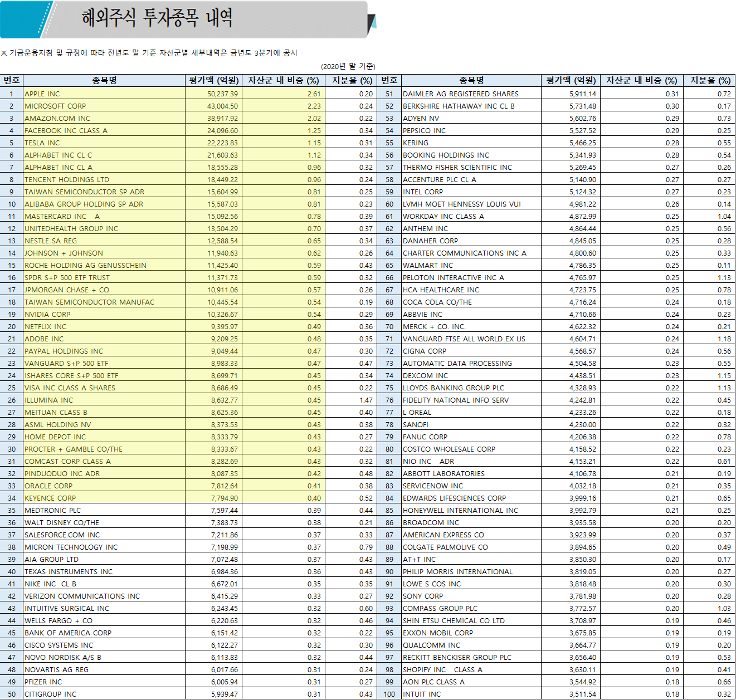
Task: Click TAIWAN SEMICONDUCTOR SP ADR cell
Action: click(104, 192)
